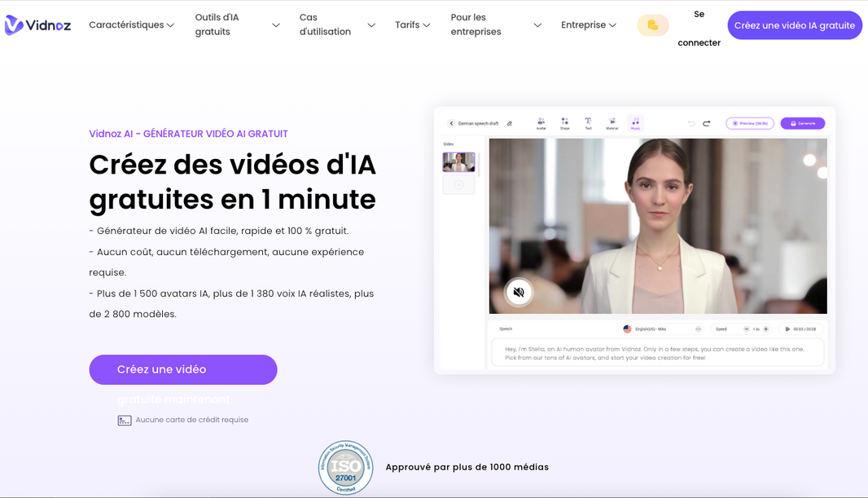Select the Material tool in editor
This screenshot has height=498, width=868.
point(612,124)
